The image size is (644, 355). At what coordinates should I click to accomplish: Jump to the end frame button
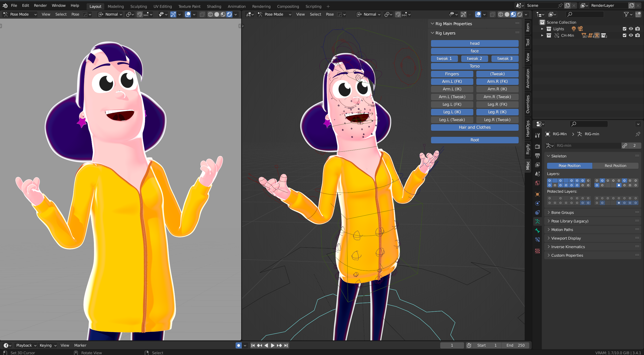pos(286,345)
